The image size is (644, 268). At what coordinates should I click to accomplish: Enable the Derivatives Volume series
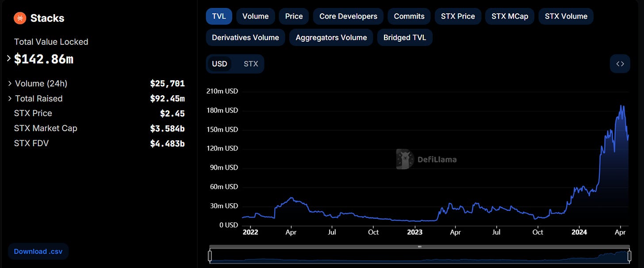pos(245,38)
